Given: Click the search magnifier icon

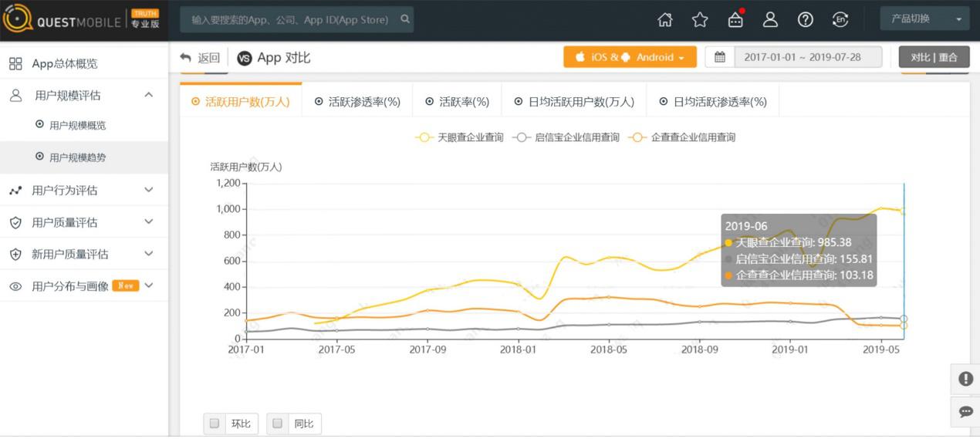Looking at the screenshot, I should point(404,19).
